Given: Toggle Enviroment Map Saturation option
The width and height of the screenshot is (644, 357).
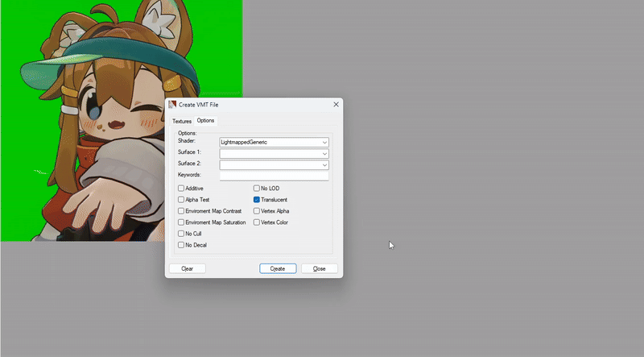Looking at the screenshot, I should pyautogui.click(x=181, y=222).
